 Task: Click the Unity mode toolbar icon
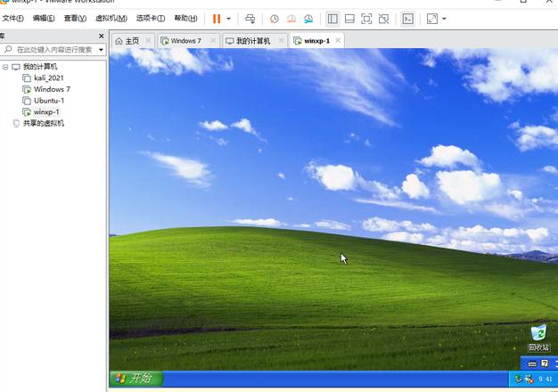pos(383,19)
